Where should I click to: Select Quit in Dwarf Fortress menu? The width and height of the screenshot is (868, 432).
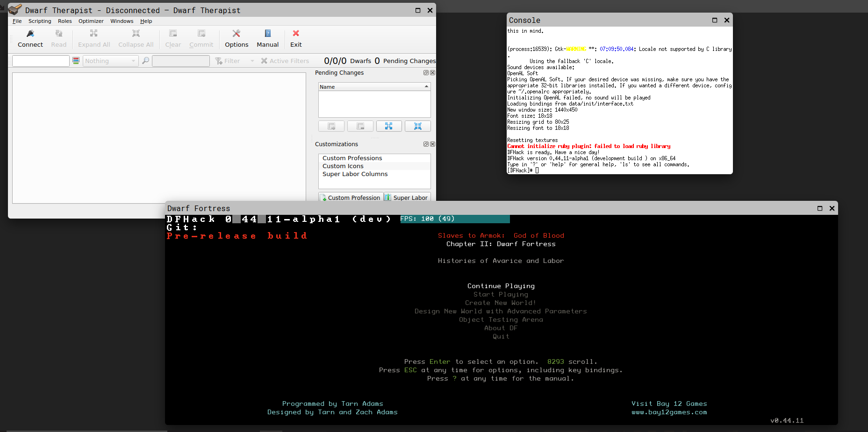[x=501, y=336]
